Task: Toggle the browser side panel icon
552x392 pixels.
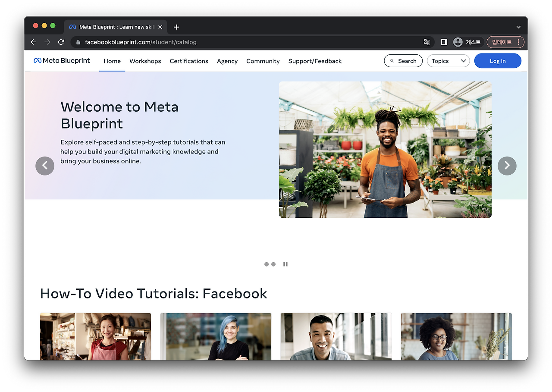Action: point(444,42)
